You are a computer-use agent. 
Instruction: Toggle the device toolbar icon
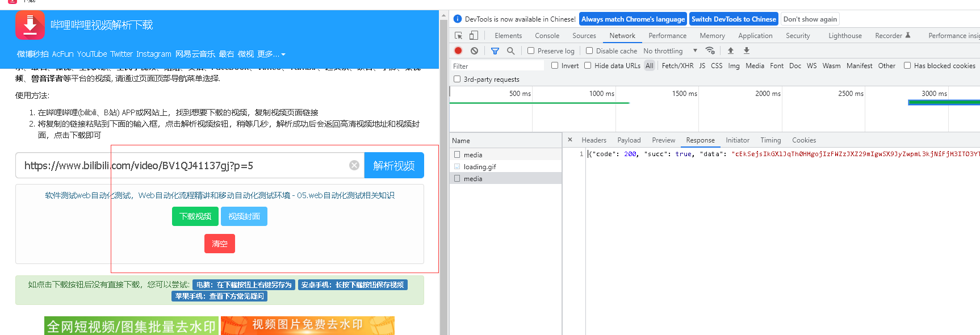click(x=474, y=35)
